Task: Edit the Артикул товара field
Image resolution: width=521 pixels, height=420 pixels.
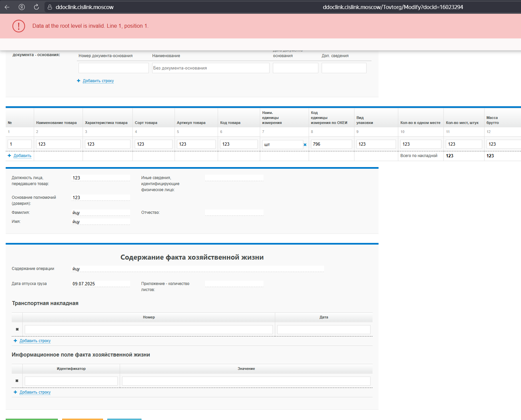Action: [x=196, y=144]
